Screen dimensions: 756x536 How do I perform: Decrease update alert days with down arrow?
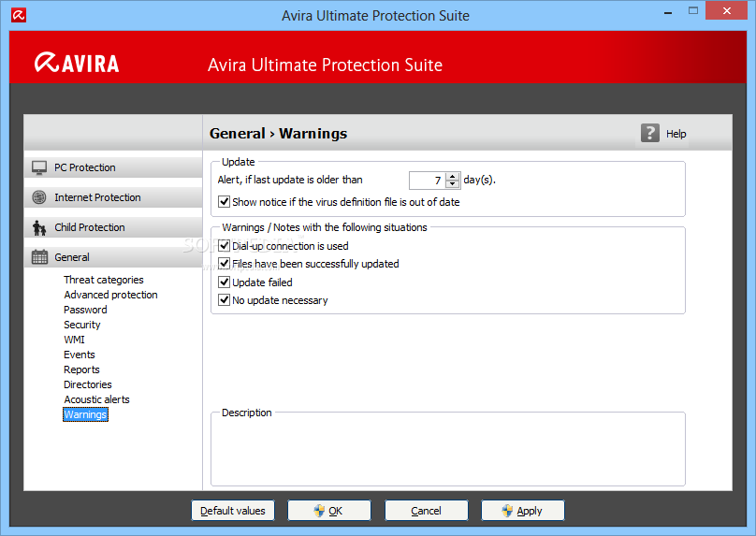452,184
